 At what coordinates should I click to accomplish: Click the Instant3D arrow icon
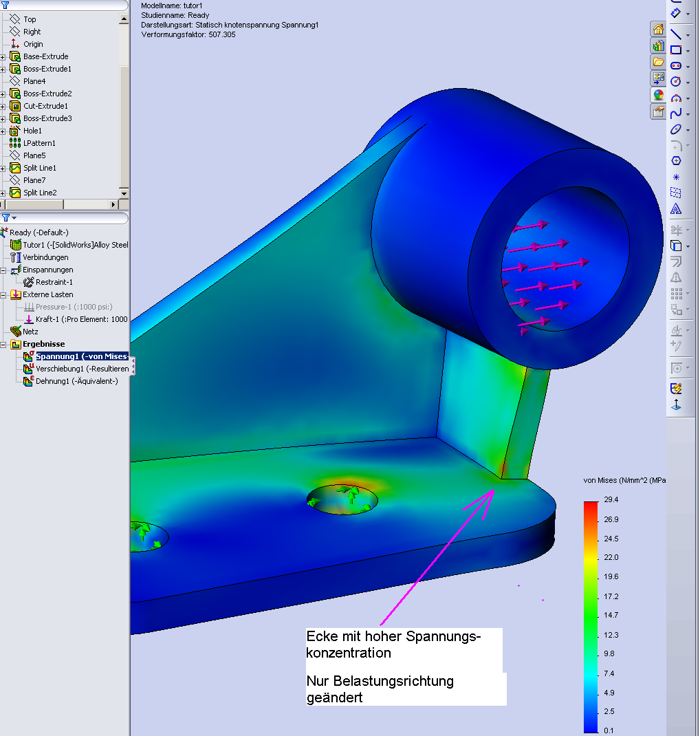click(676, 404)
